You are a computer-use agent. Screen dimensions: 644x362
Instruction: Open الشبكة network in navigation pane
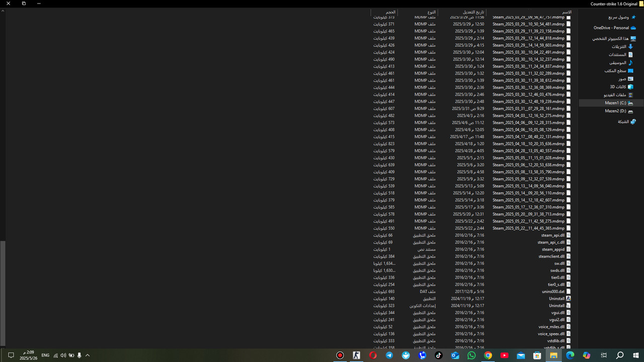coord(627,122)
